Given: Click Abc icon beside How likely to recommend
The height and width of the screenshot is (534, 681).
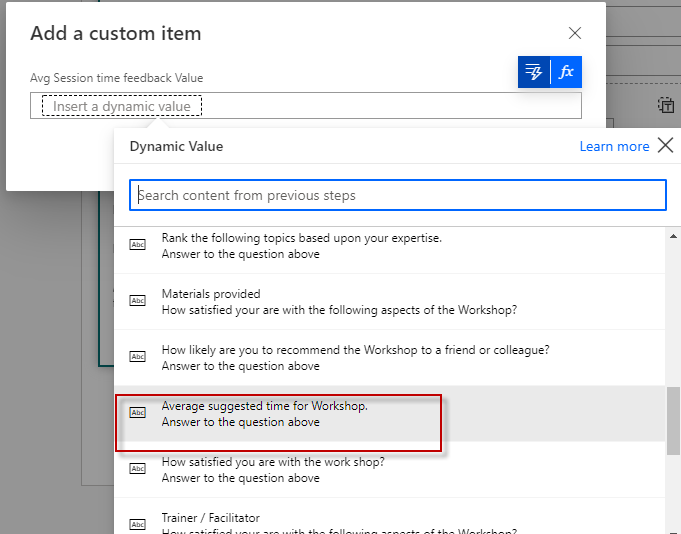Looking at the screenshot, I should pos(139,357).
